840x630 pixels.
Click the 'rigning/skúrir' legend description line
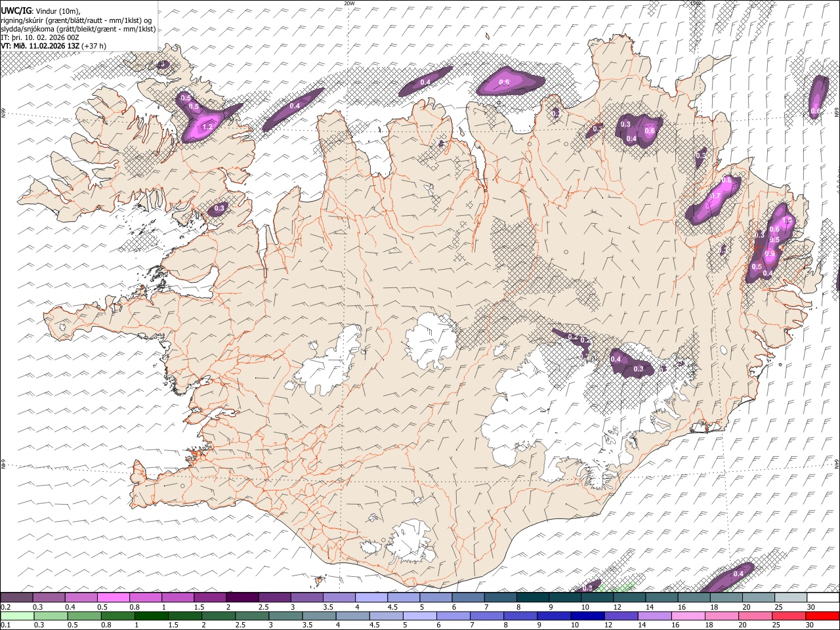pos(78,20)
